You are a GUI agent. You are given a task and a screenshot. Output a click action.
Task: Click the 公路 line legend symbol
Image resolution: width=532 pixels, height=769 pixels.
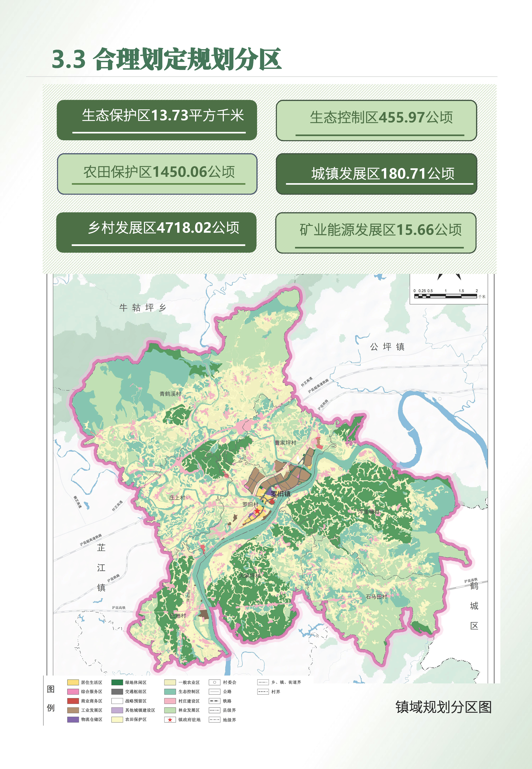tap(214, 692)
